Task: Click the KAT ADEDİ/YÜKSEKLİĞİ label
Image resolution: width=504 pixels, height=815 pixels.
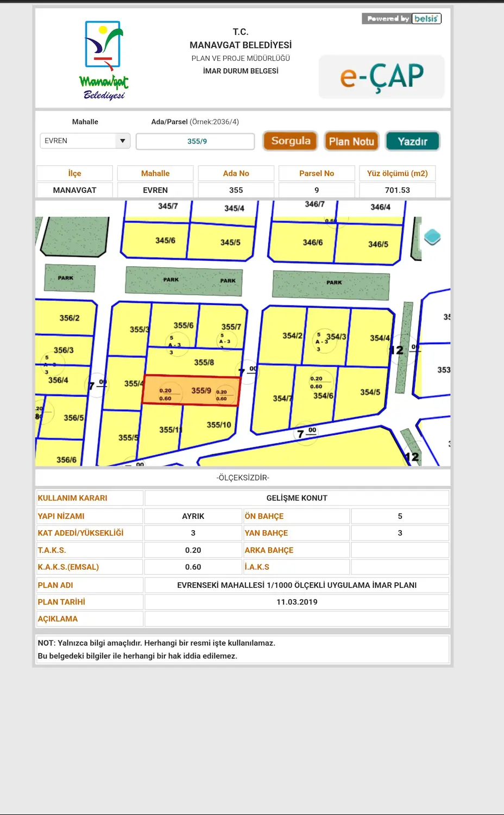Action: click(80, 533)
